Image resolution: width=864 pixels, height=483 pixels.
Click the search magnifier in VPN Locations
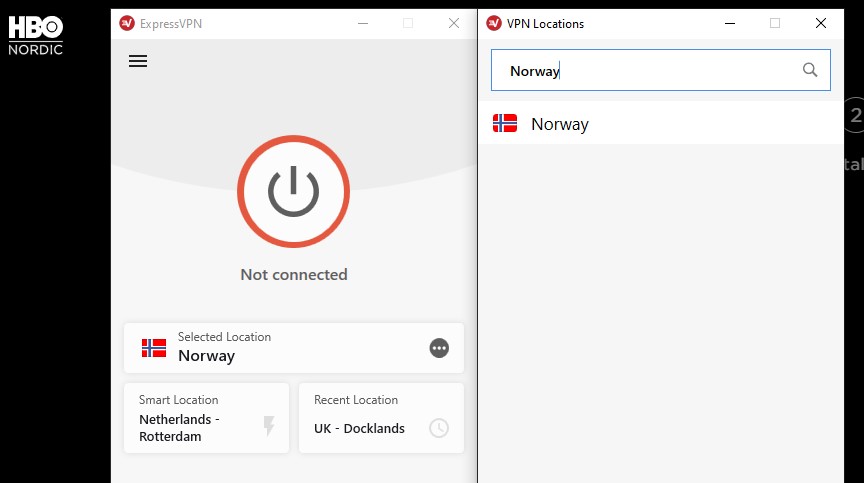809,70
